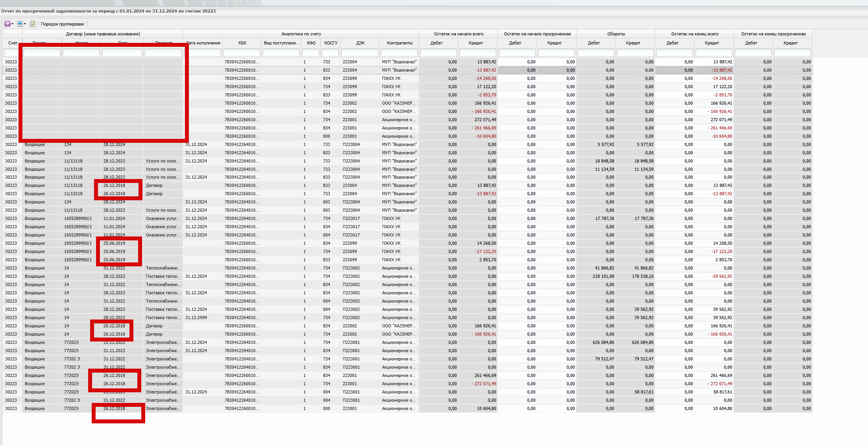Screen dimensions: 868x445
Task: Sort by the Контрагенты column header
Action: point(399,43)
